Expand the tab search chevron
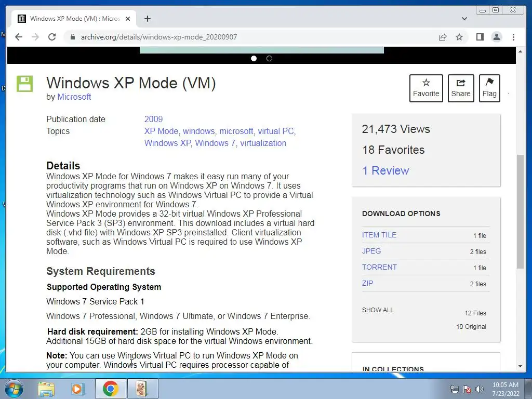This screenshot has width=532, height=399. 464,19
